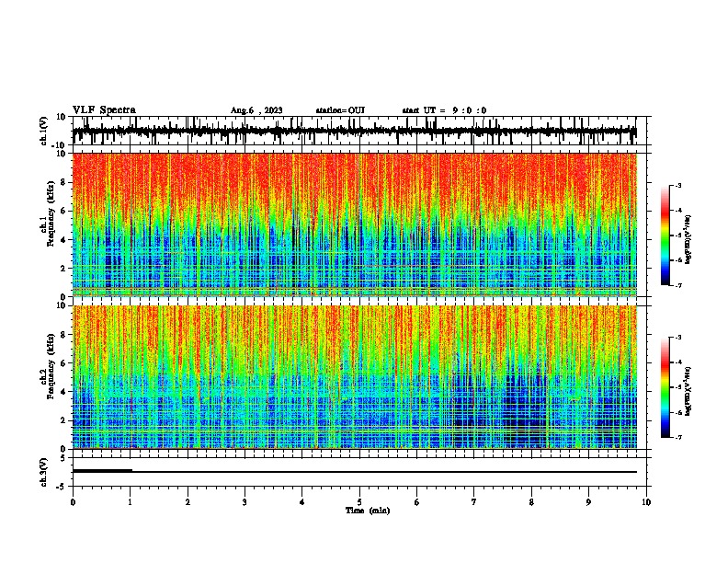This screenshot has height=563, width=728.
Task: Click the ch.2 color scale bar
Action: pyautogui.click(x=665, y=387)
